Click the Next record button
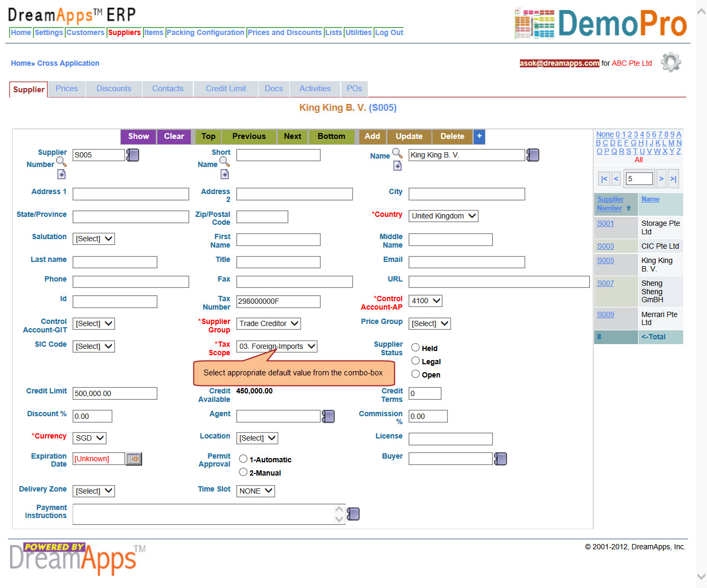The width and height of the screenshot is (707, 588). pos(293,136)
